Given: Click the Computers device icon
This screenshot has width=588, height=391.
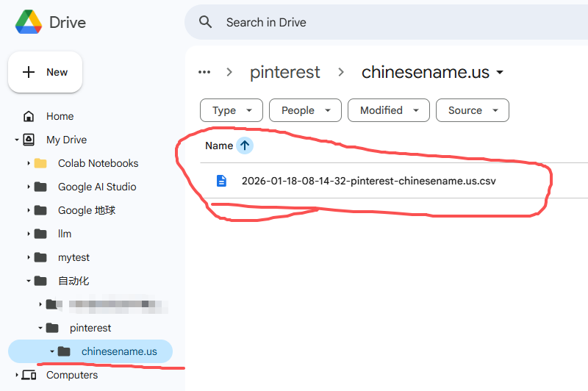Looking at the screenshot, I should pyautogui.click(x=29, y=375).
